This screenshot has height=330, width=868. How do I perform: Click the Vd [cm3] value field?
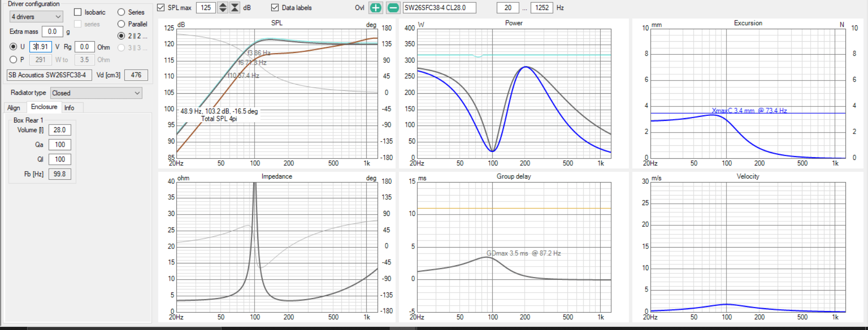click(136, 75)
